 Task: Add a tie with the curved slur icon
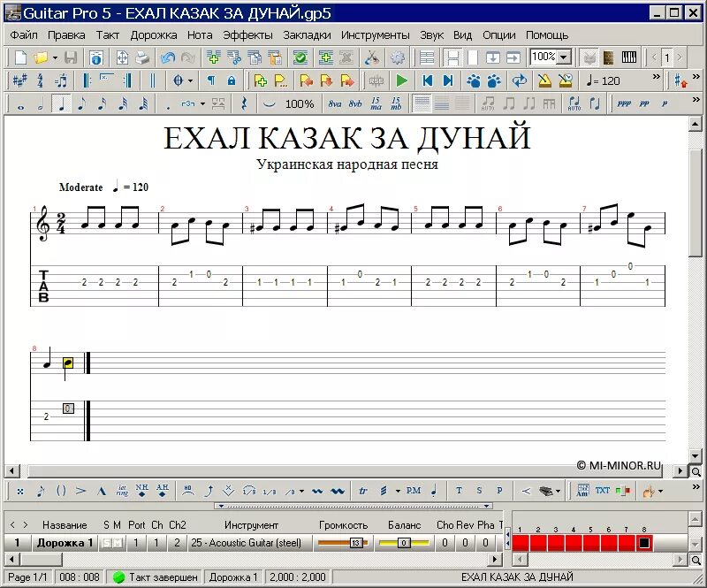pos(270,104)
